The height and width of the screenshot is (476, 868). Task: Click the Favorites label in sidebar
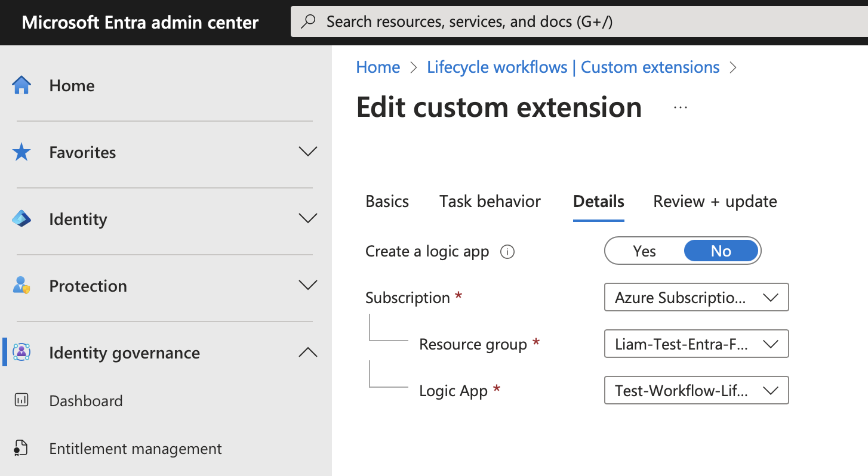pyautogui.click(x=82, y=152)
